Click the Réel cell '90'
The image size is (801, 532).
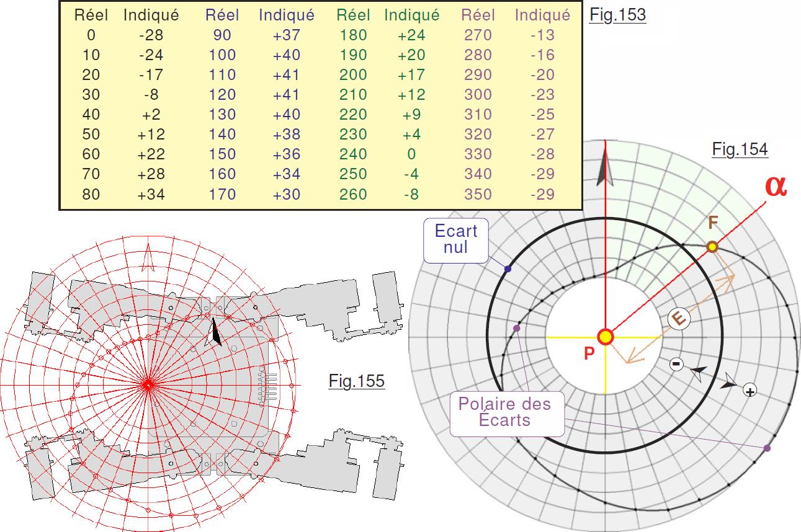tap(222, 35)
